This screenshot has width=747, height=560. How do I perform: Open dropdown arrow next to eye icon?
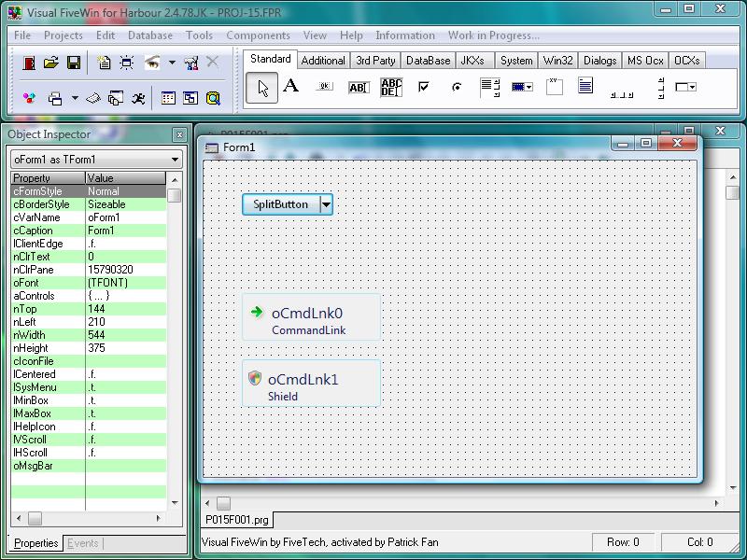tap(172, 63)
